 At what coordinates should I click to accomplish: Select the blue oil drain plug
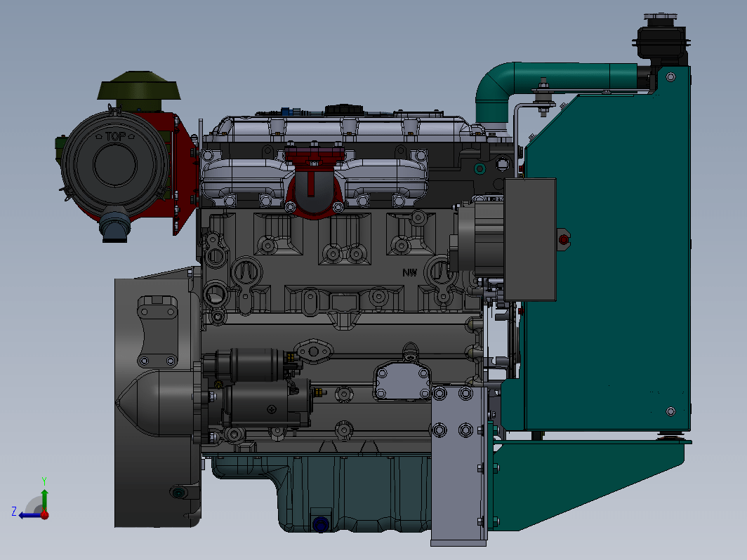(321, 524)
